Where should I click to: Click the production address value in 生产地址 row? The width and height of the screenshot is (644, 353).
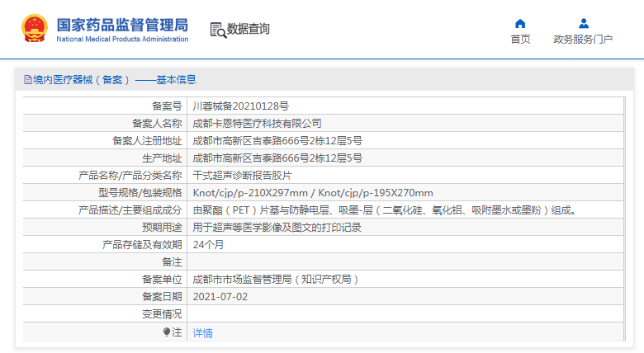click(x=277, y=158)
